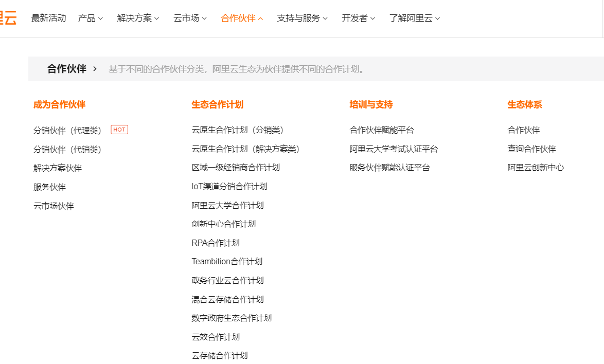
Task: Open the 最新活动 nav item
Action: (48, 18)
